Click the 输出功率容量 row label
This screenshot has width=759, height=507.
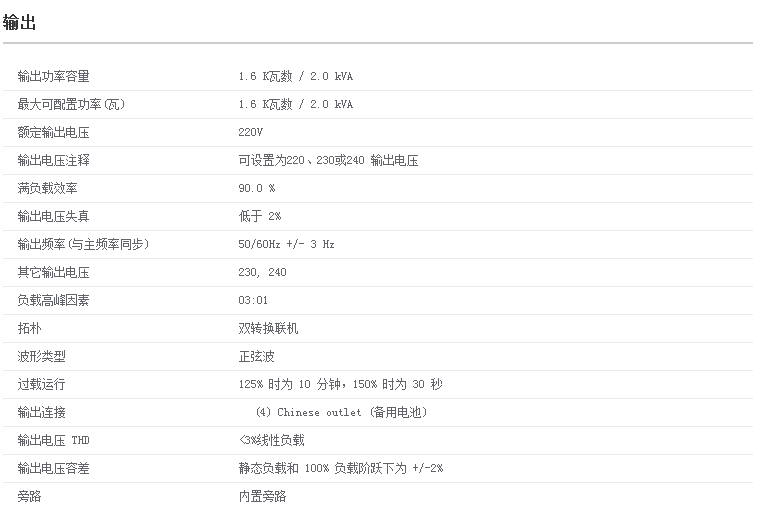pos(53,76)
